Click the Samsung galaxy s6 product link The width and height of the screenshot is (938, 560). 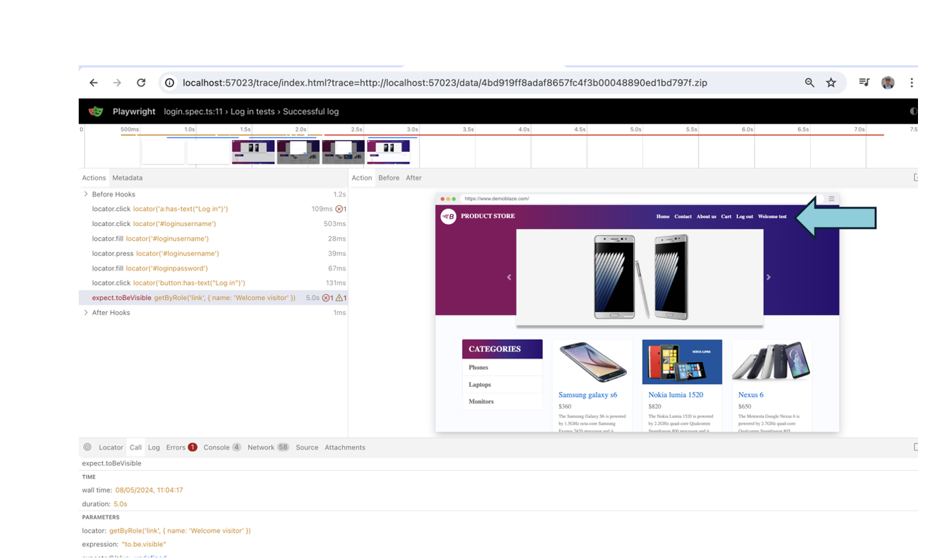[x=587, y=395]
